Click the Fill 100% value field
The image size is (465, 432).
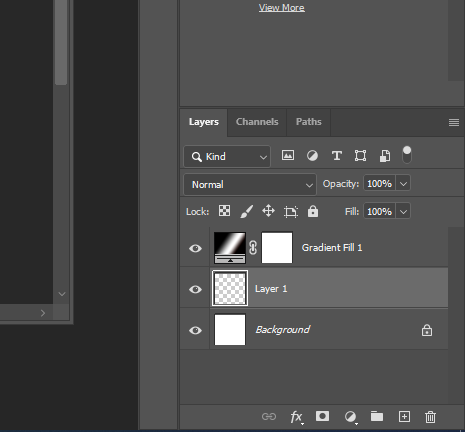(x=379, y=211)
